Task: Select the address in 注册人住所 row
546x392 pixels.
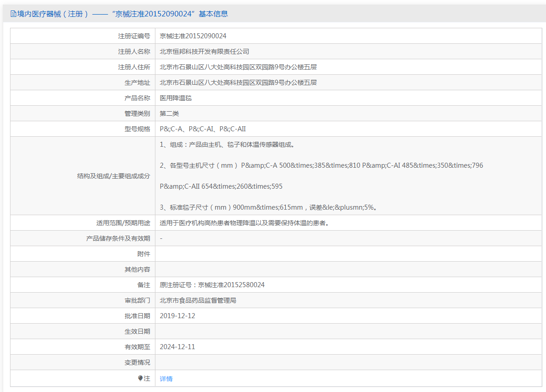Action: coord(238,67)
